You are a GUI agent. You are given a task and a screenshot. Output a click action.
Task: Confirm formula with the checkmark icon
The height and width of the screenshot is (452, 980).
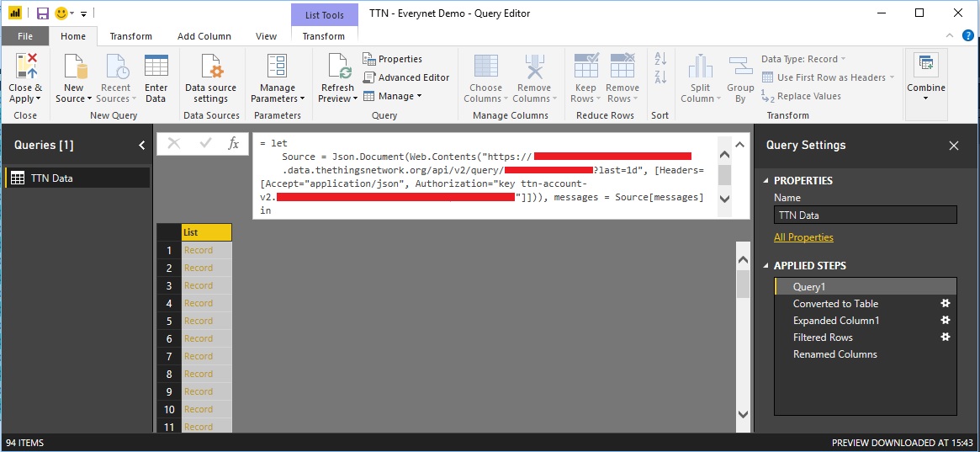pos(205,144)
